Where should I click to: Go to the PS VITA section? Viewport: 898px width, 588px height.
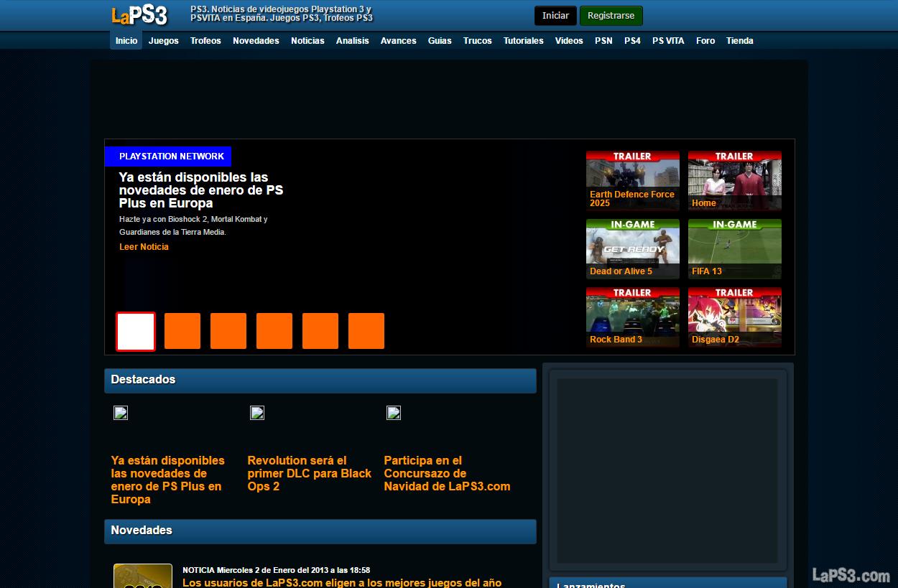point(668,41)
